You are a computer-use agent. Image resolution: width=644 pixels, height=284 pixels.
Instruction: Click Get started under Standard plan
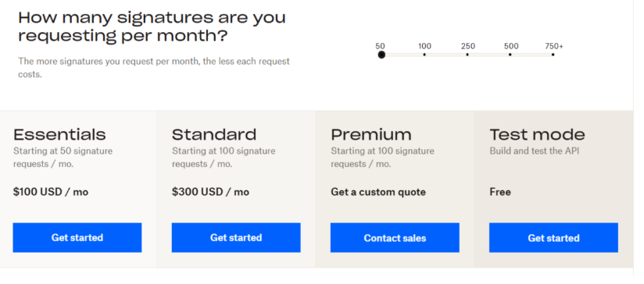(x=236, y=238)
